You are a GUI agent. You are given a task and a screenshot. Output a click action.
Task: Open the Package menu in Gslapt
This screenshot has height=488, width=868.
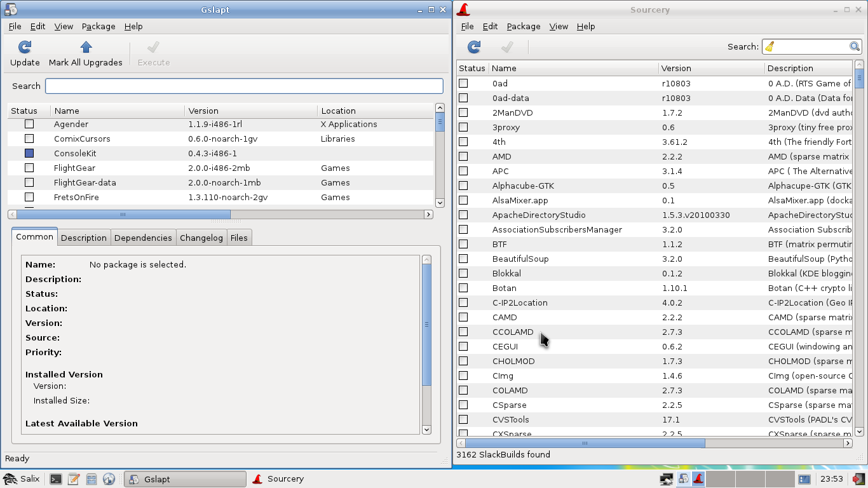click(x=98, y=26)
